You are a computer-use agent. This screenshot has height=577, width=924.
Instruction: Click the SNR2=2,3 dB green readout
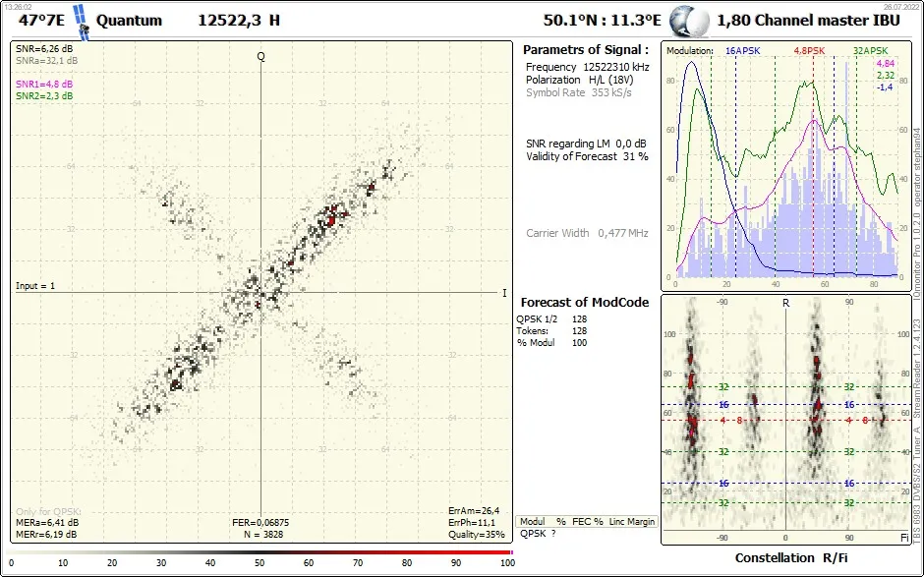click(x=44, y=96)
